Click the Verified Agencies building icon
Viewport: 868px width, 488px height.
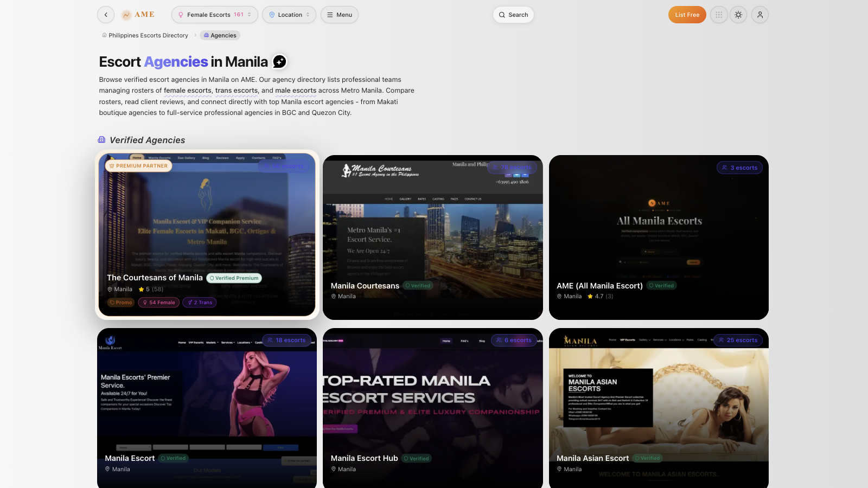(101, 140)
